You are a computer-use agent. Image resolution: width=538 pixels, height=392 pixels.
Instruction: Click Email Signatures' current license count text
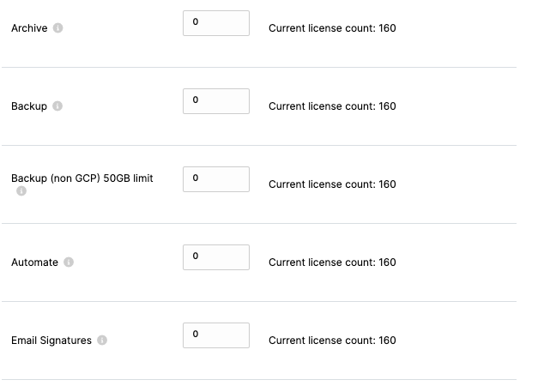[332, 341]
